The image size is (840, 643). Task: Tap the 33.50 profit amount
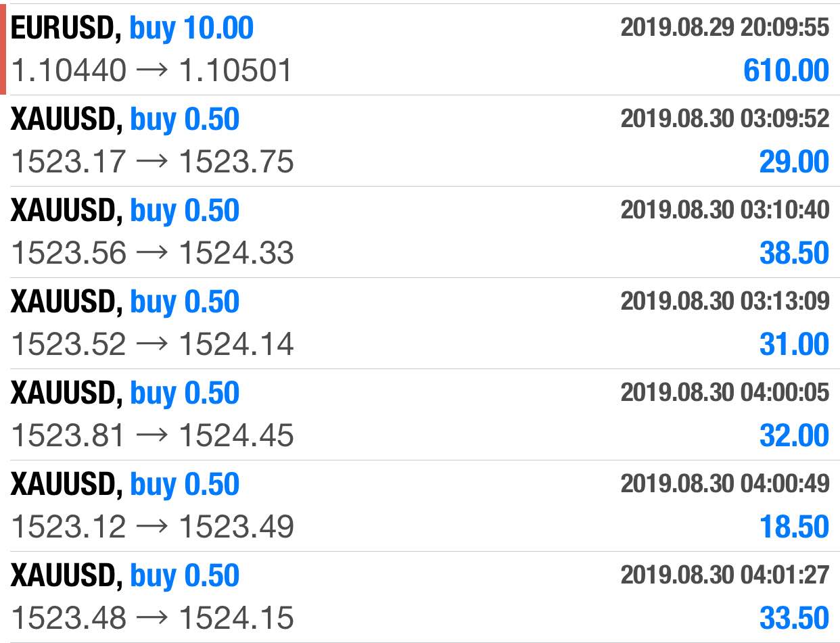tap(794, 619)
